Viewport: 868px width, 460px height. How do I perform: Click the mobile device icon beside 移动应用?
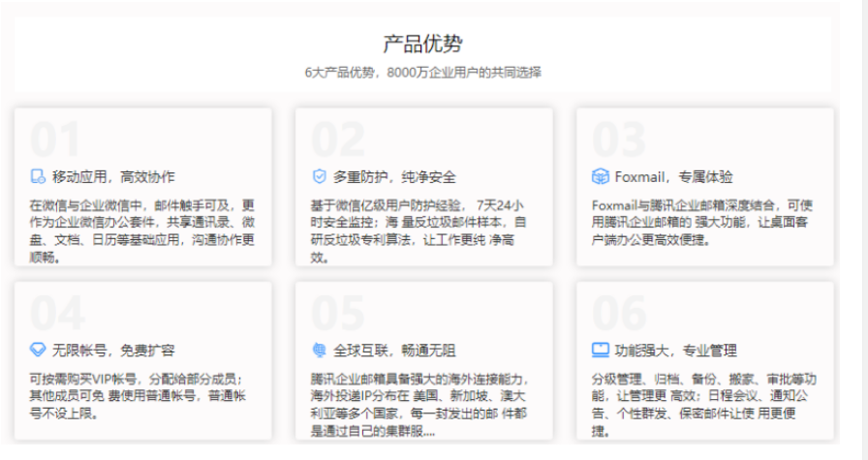(x=38, y=177)
